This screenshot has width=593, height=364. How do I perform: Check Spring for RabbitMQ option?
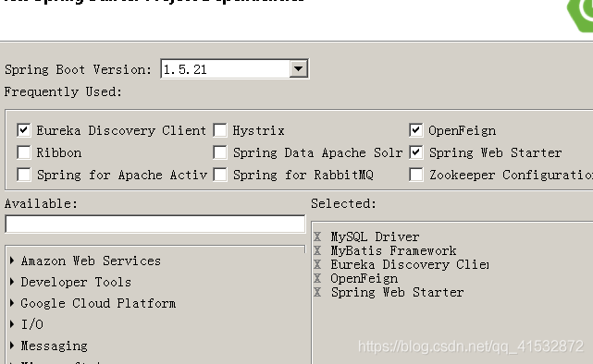[x=220, y=175]
